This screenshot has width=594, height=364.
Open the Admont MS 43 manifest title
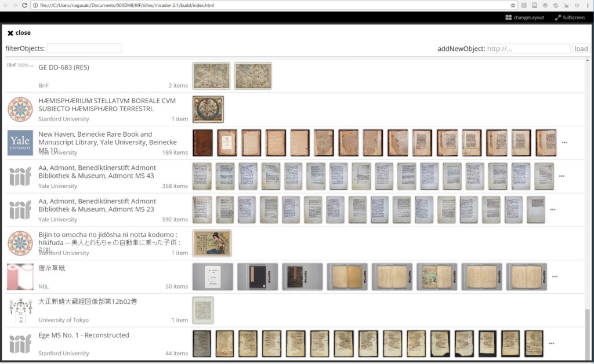97,172
